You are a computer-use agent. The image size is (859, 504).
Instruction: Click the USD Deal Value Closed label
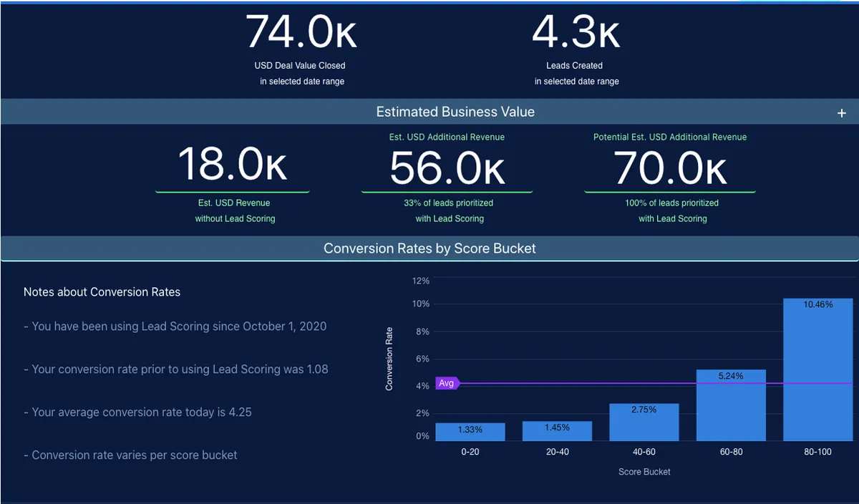(300, 65)
